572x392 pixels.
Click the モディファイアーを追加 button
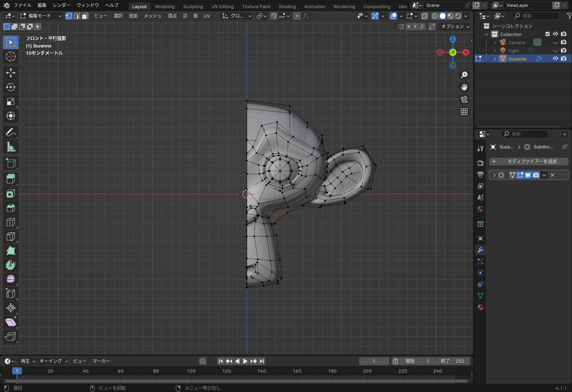tap(528, 162)
